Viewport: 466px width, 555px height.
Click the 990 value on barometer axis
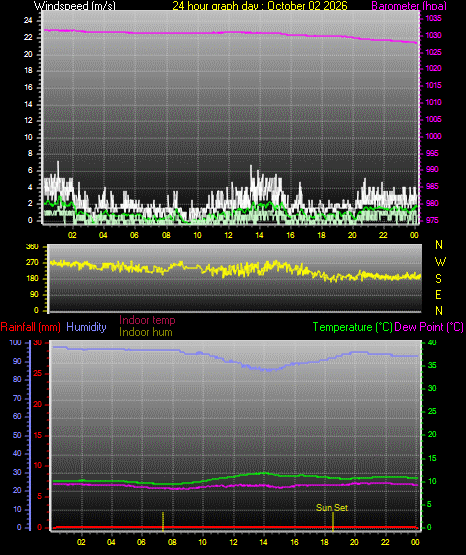click(432, 170)
